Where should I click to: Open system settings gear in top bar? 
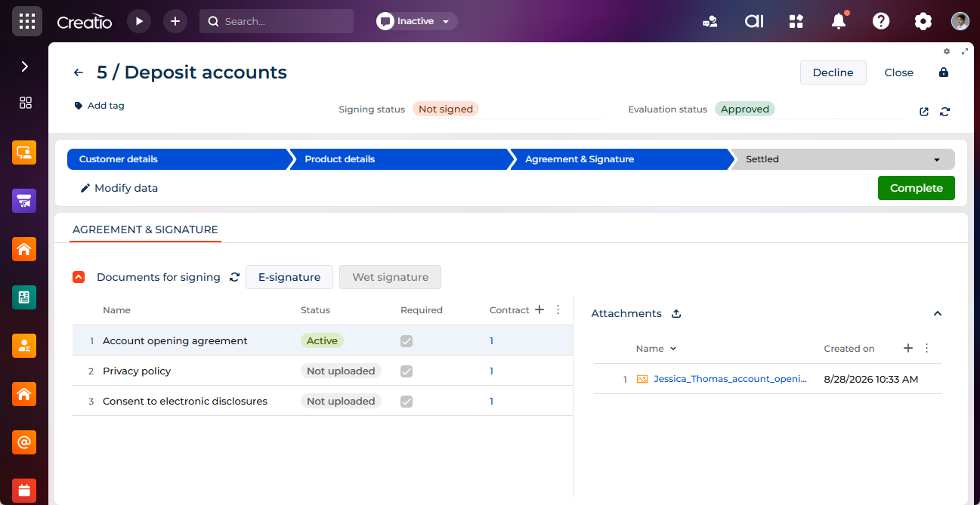pos(923,21)
